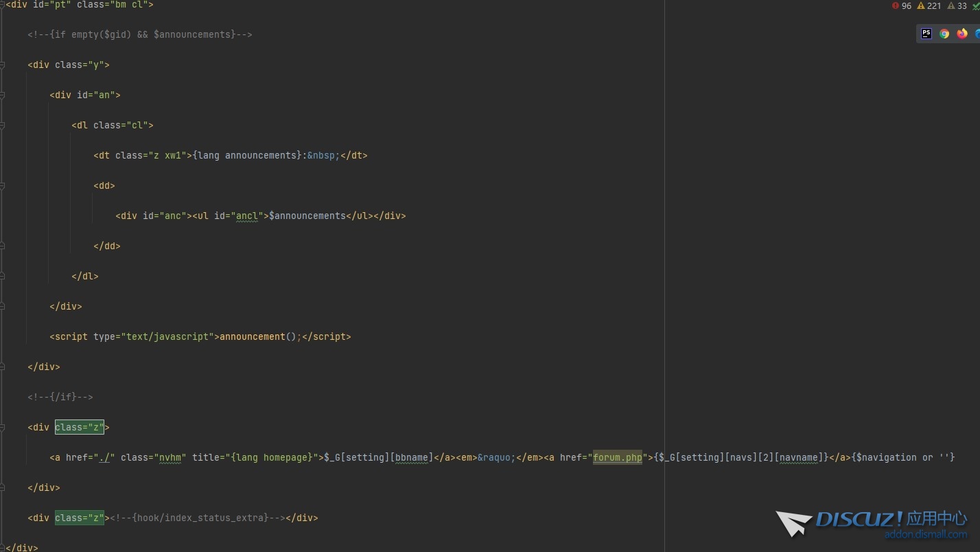
Task: Collapse the first div class="z" block
Action: pyautogui.click(x=3, y=428)
